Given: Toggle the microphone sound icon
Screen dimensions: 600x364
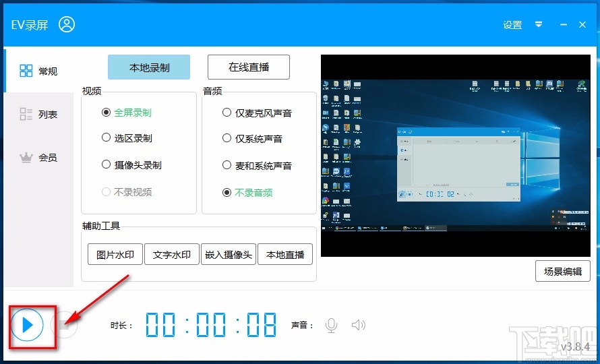Looking at the screenshot, I should click(x=332, y=326).
